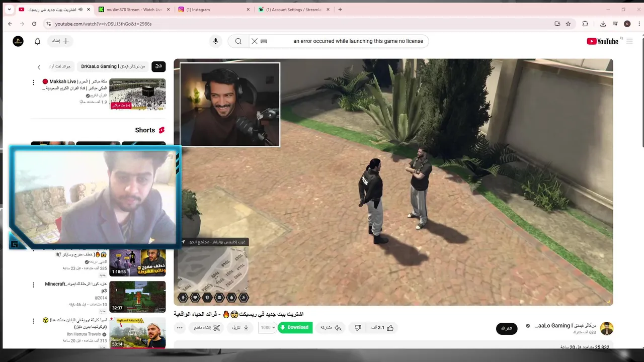Open the YouTube hamburger guide menu
The height and width of the screenshot is (362, 644).
click(629, 41)
